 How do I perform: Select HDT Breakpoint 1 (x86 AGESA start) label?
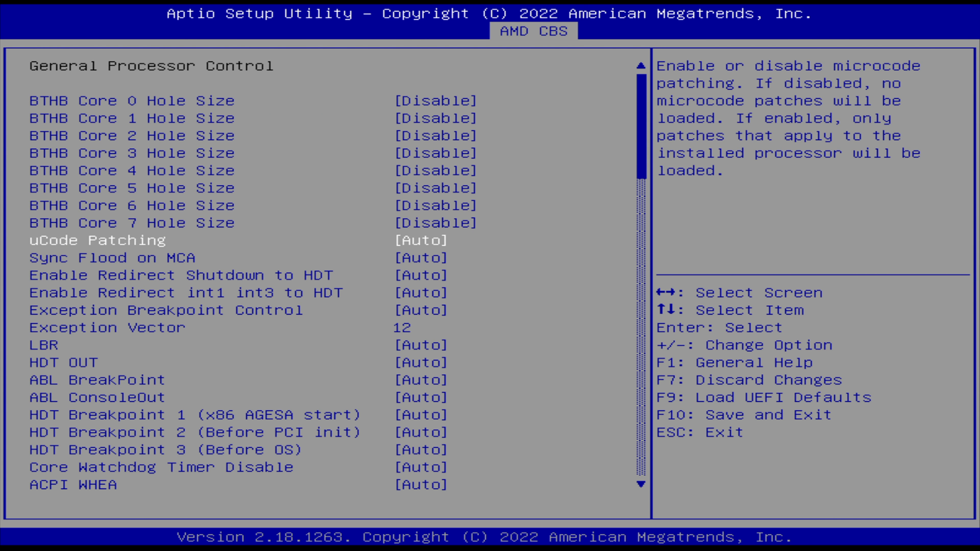point(195,415)
